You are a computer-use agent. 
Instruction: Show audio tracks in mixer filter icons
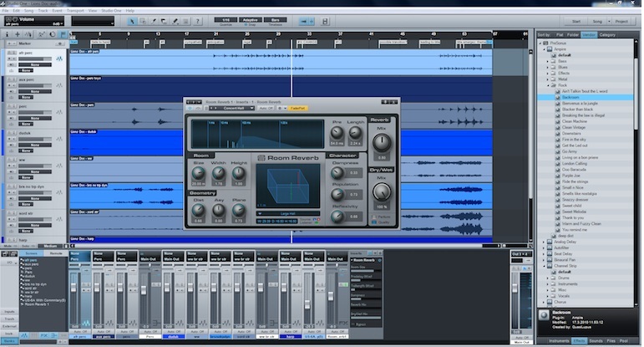pos(24,335)
